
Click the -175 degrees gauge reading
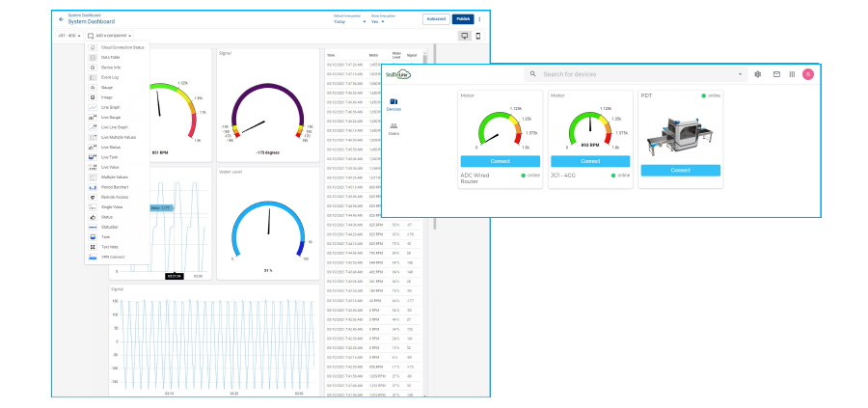point(268,152)
